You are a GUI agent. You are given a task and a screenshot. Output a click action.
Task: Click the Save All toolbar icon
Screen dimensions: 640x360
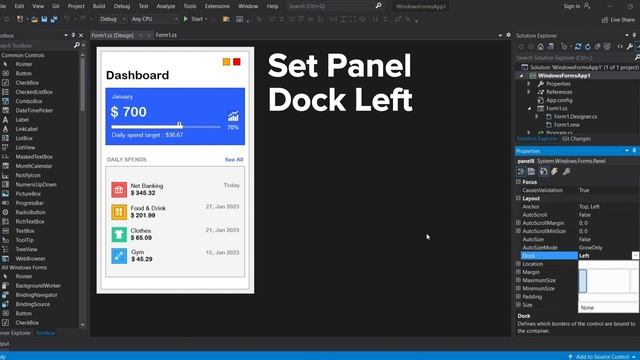pyautogui.click(x=53, y=19)
